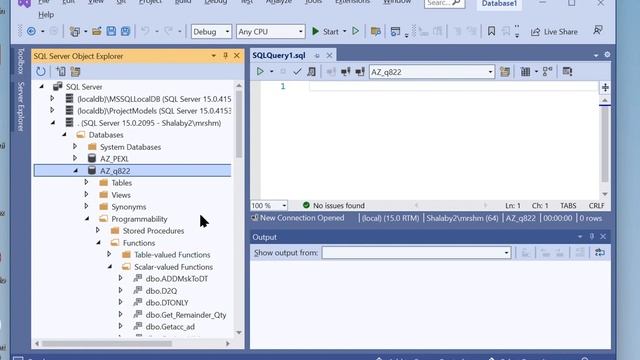
Task: Expand the Table-valued Functions folder
Action: [109, 254]
